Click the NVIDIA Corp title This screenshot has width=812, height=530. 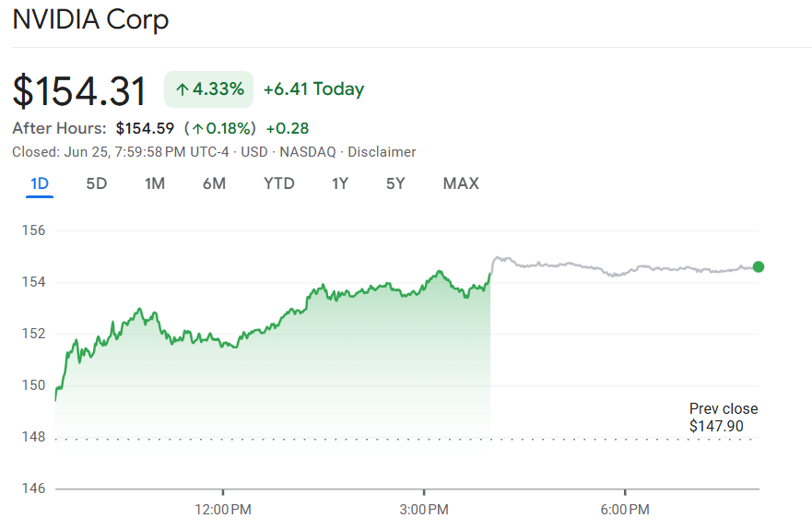90,20
